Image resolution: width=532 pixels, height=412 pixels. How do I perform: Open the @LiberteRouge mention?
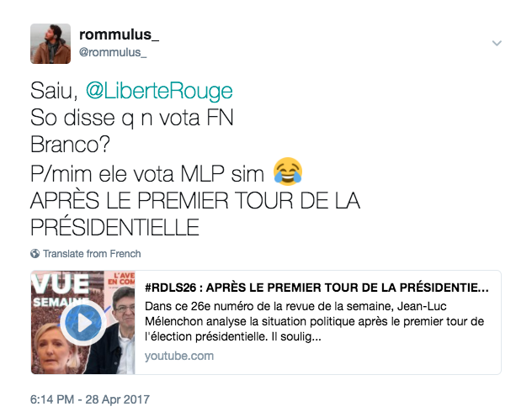pyautogui.click(x=159, y=91)
